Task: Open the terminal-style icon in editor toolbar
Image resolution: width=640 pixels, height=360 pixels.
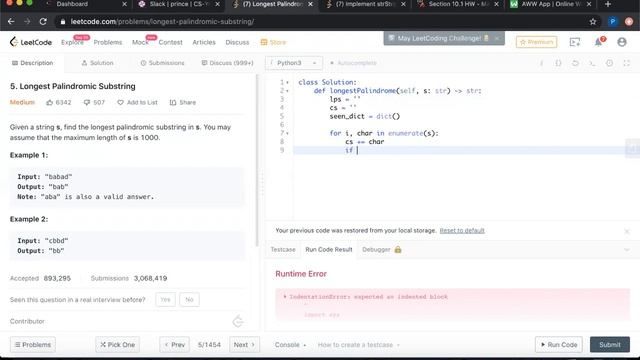Action: click(x=592, y=63)
